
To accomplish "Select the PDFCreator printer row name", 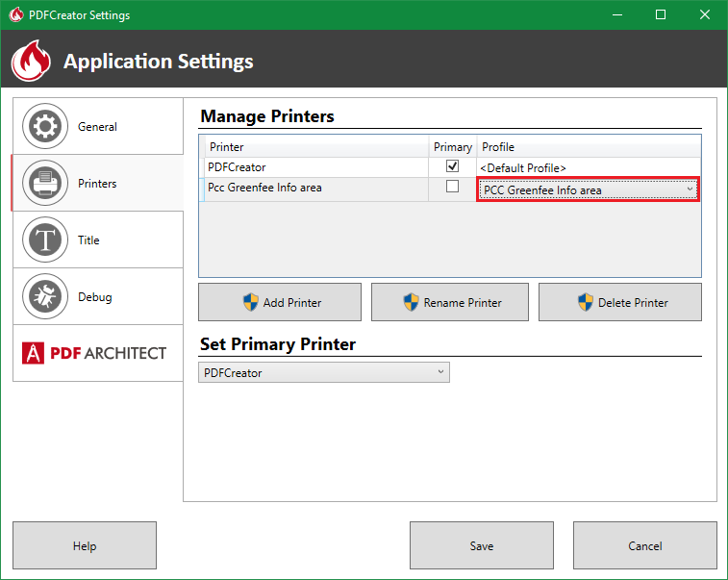I will pos(238,167).
